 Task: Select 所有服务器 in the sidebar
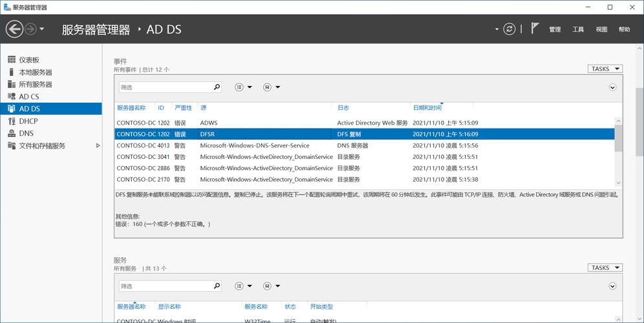(35, 85)
